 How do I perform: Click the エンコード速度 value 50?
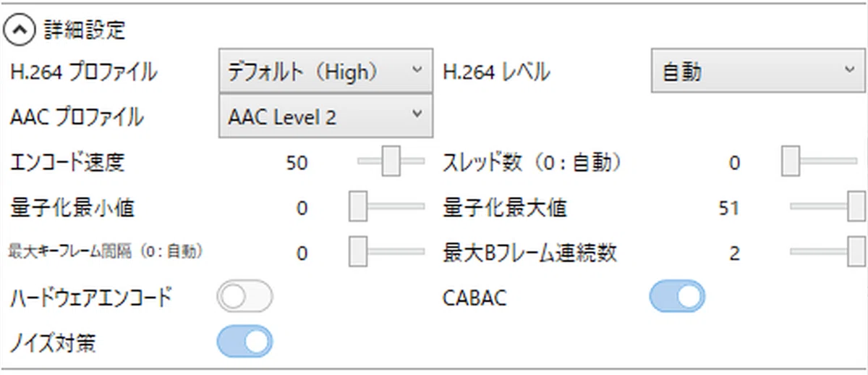[x=297, y=164]
